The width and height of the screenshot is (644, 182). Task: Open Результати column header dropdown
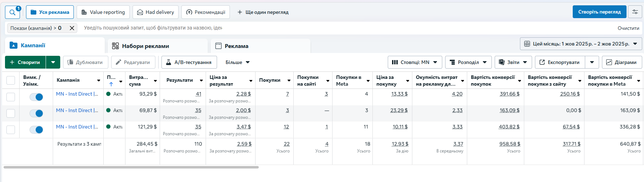(x=201, y=81)
